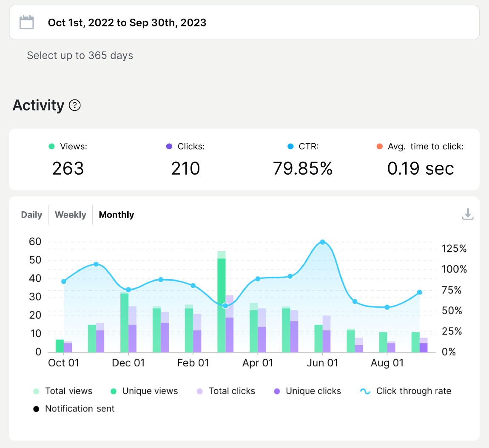Click the CTR data point at Apr 01

(258, 279)
